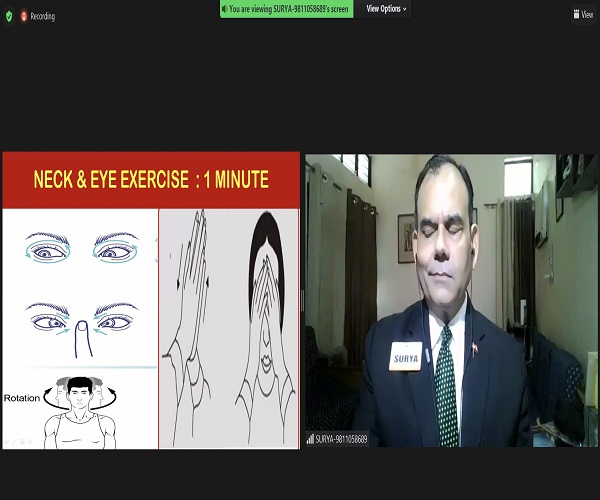Click the speaker icon in the sharing banner
The image size is (600, 500).
coord(225,9)
